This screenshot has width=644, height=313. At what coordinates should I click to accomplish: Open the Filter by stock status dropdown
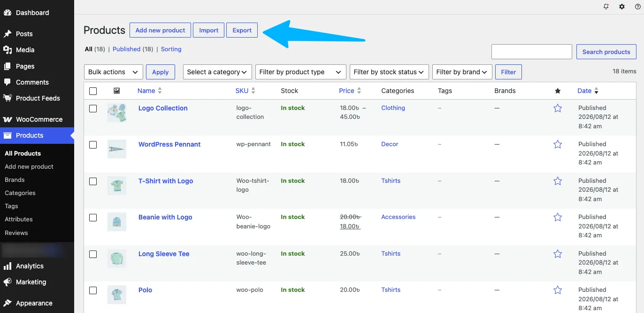click(389, 72)
